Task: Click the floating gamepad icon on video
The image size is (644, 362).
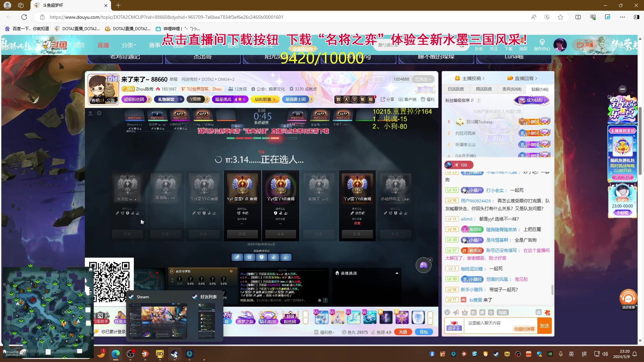Action: 423,265
